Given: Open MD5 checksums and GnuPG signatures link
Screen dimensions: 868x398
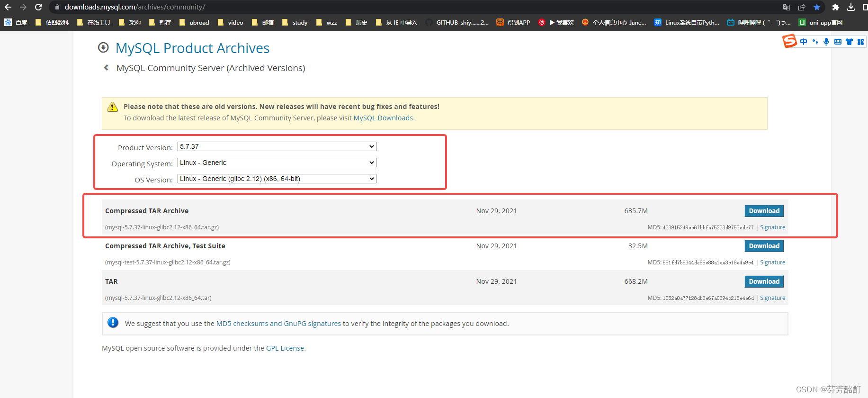Looking at the screenshot, I should point(278,324).
